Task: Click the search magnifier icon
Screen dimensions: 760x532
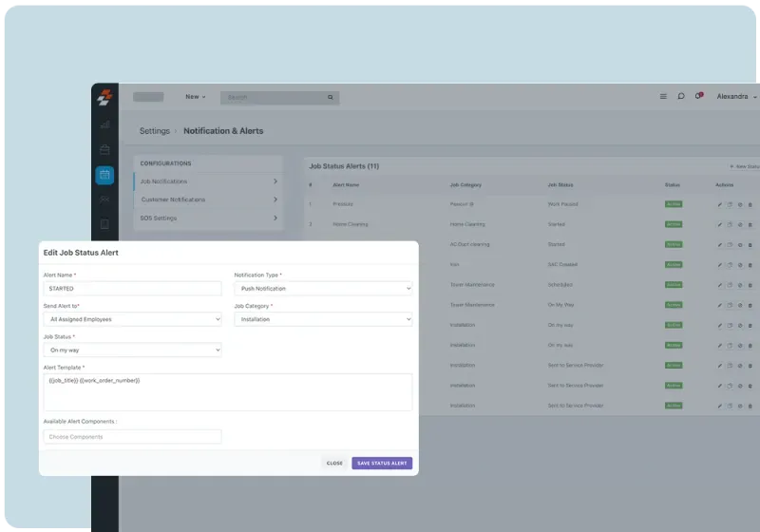Action: click(331, 97)
